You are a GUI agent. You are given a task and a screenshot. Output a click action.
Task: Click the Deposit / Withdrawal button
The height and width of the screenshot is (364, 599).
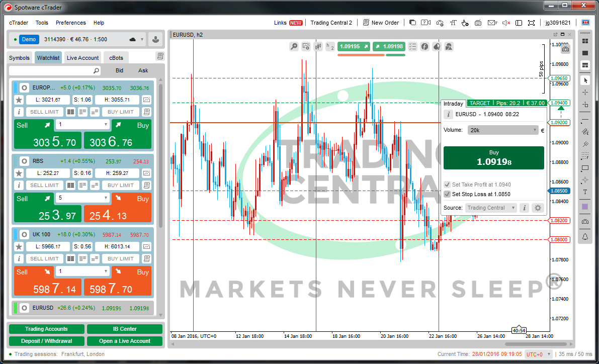pyautogui.click(x=46, y=341)
